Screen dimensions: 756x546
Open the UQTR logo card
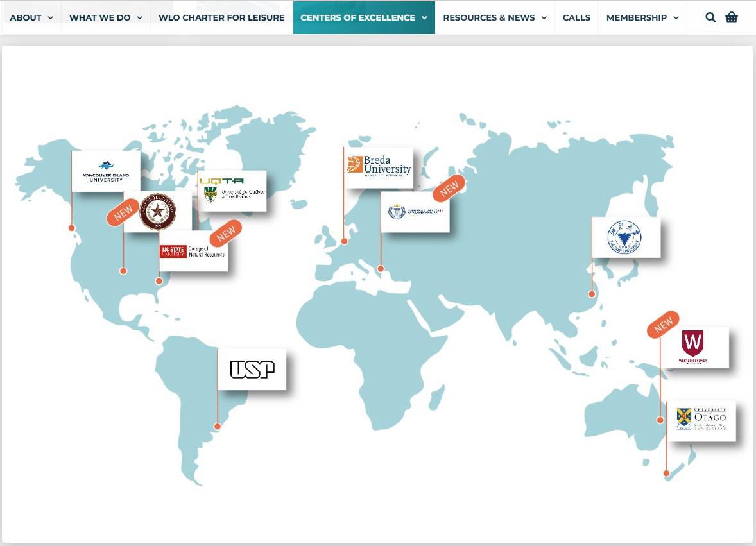tap(232, 191)
